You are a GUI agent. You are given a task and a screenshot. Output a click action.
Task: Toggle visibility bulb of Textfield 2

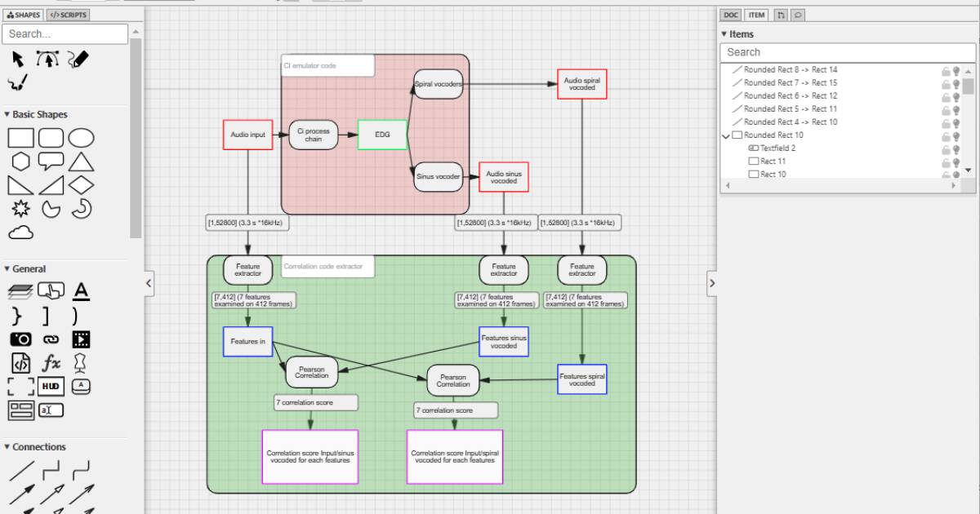click(956, 148)
